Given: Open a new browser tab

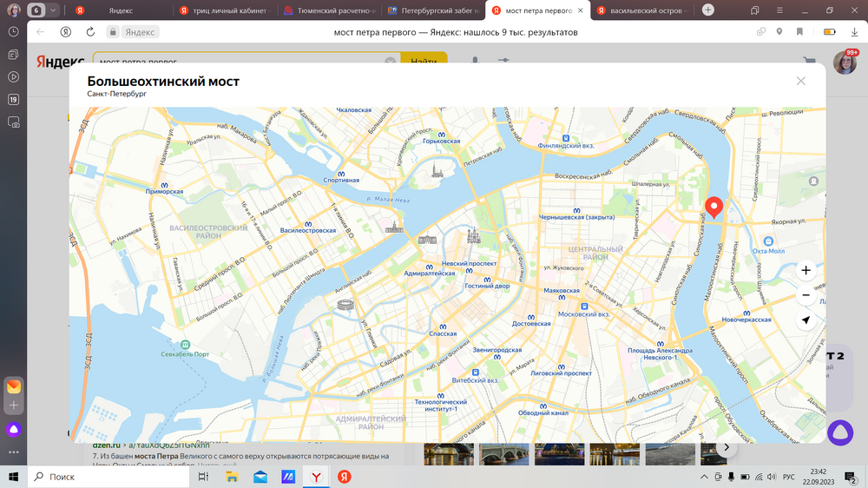Looking at the screenshot, I should 707,10.
